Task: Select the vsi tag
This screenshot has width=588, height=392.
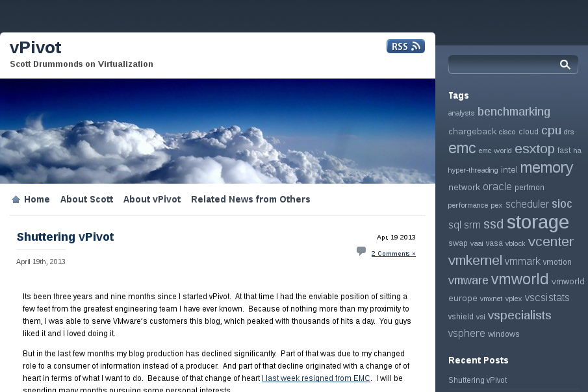Action: pos(480,317)
